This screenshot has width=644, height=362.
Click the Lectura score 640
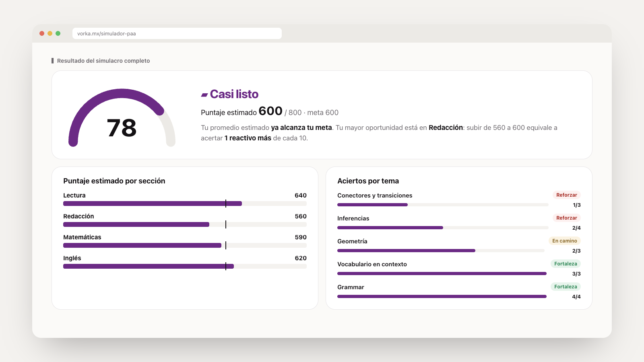301,195
